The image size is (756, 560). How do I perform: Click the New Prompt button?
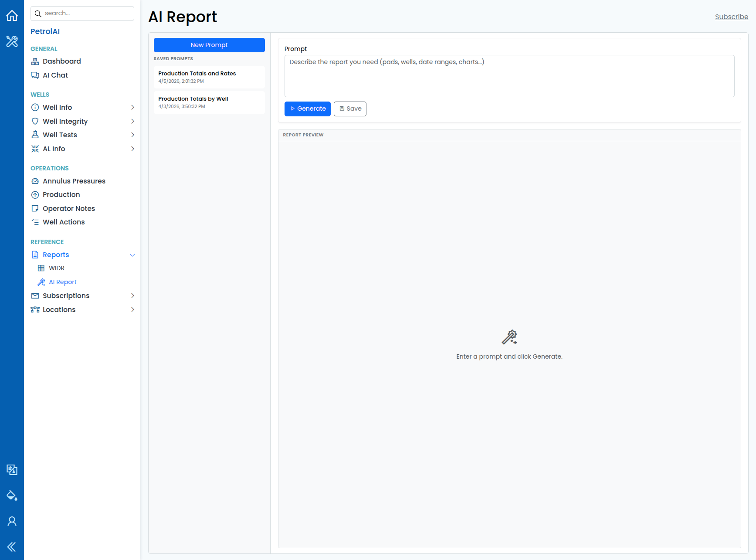(209, 45)
